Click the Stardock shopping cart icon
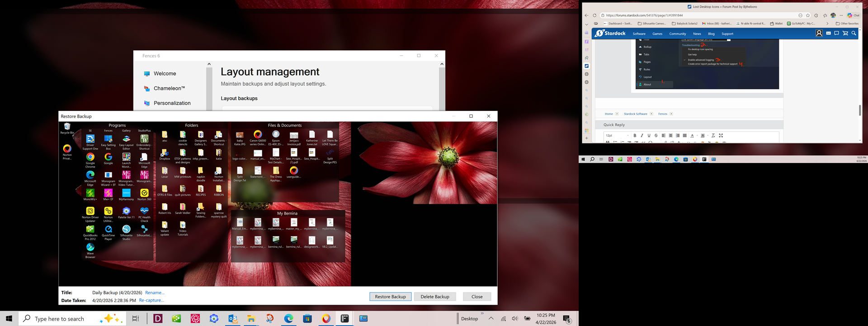Viewport: 868px width, 326px height. point(845,33)
